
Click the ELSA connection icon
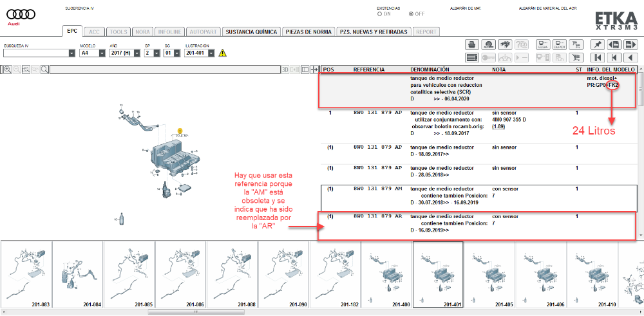[542, 44]
